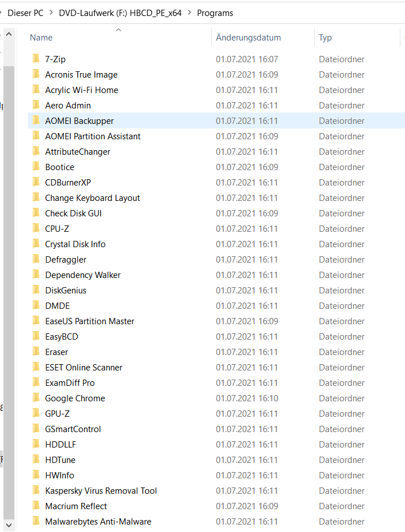Click Dateiordner type in the Malwarebytes Anti-Malware row

pyautogui.click(x=342, y=522)
